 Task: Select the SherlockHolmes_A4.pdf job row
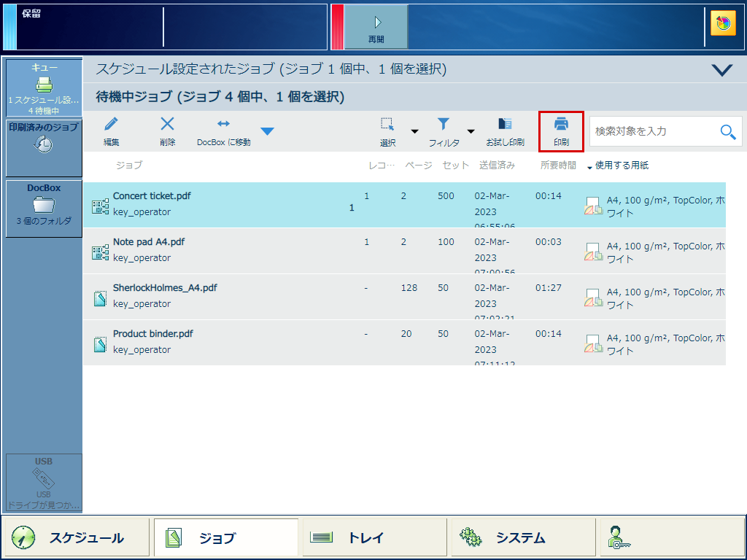coord(404,297)
